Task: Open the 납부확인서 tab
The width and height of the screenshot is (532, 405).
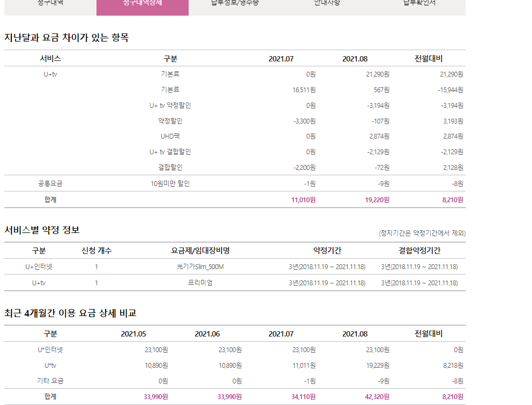Action: coord(418,4)
